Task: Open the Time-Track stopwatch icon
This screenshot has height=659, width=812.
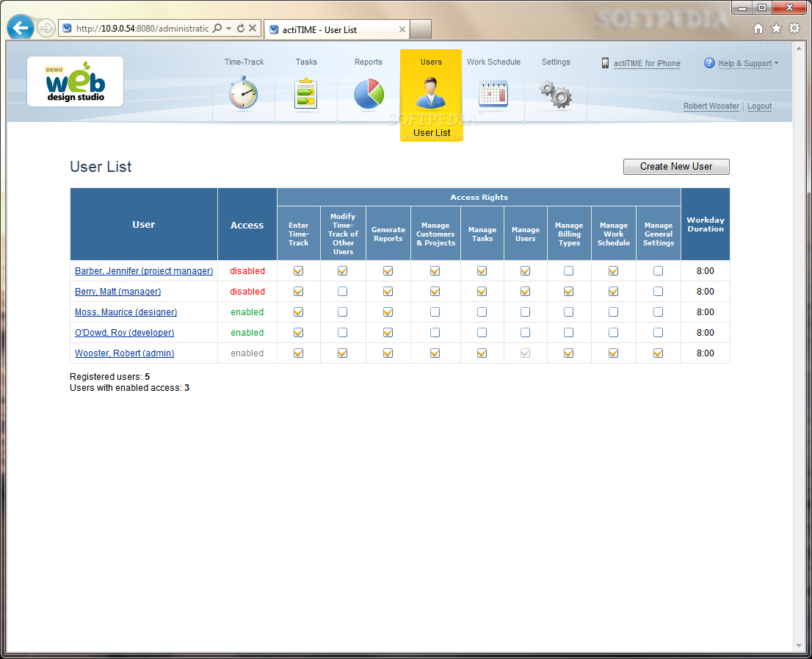Action: click(x=243, y=94)
